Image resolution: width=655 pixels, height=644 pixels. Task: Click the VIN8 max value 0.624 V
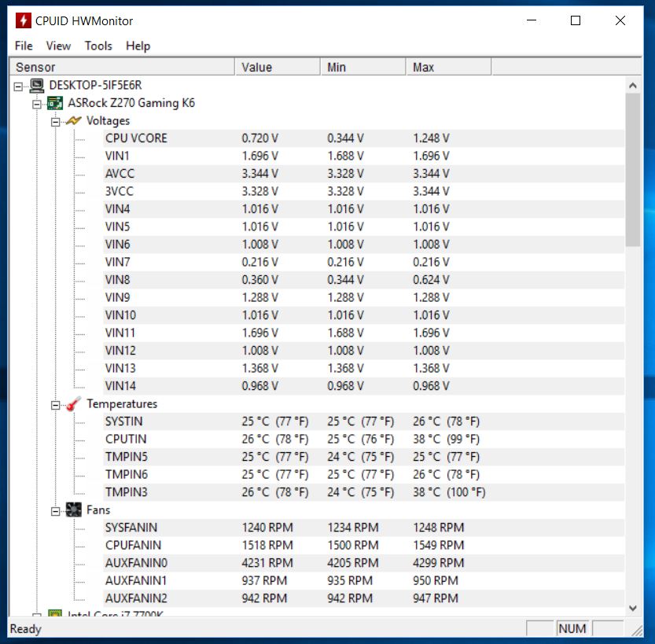coord(431,280)
